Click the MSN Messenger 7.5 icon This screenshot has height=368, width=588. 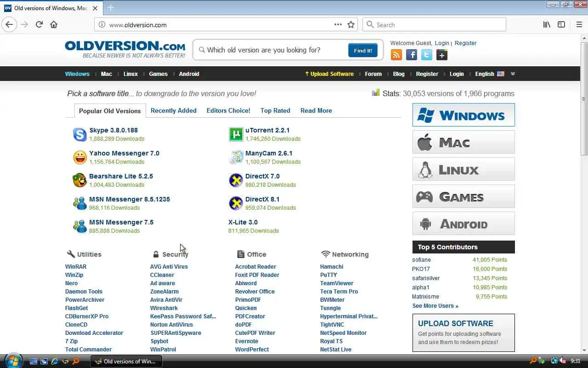[80, 226]
